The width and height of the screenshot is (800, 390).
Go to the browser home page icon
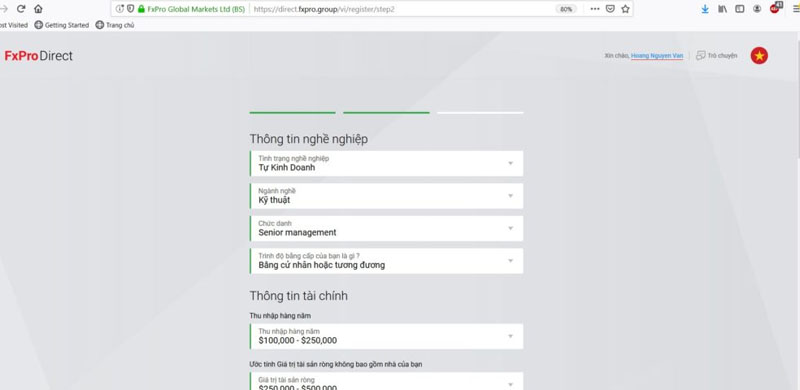[38, 9]
